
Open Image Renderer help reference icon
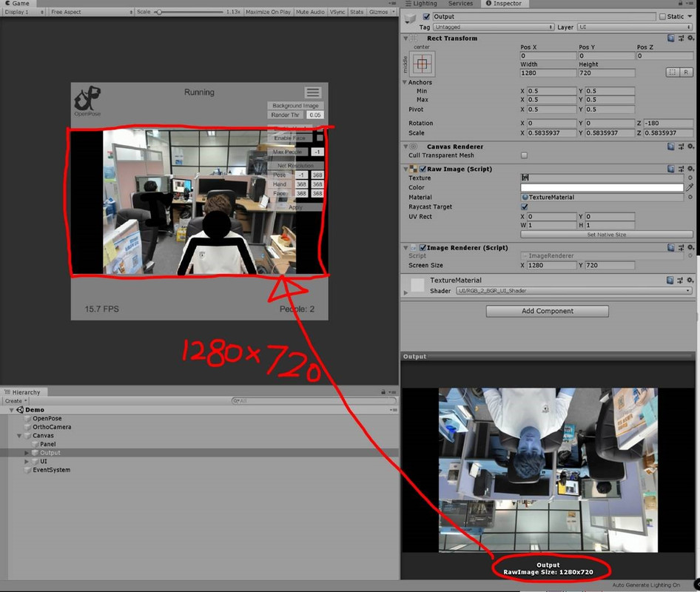pos(670,247)
